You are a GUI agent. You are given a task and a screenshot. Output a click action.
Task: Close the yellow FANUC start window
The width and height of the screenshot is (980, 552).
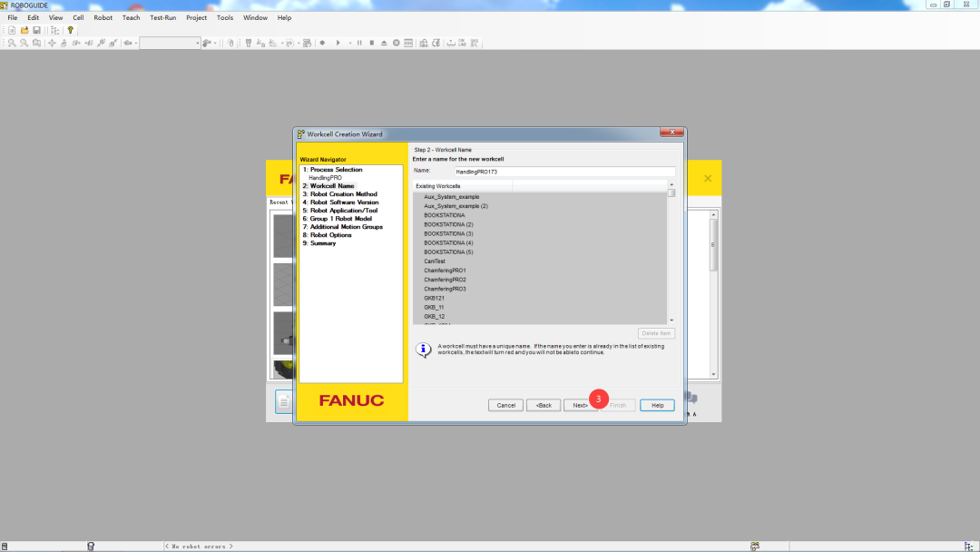[708, 178]
